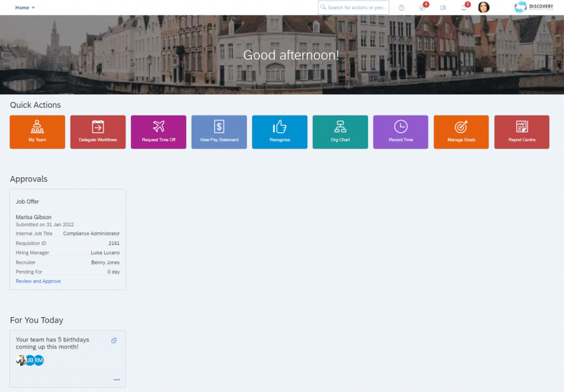Select the Delegate Workflows tile
564x392 pixels.
point(97,132)
